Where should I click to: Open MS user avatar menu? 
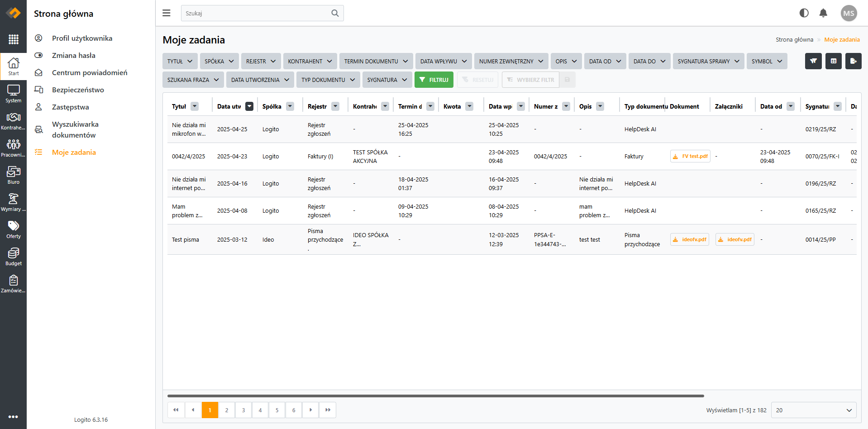click(849, 13)
